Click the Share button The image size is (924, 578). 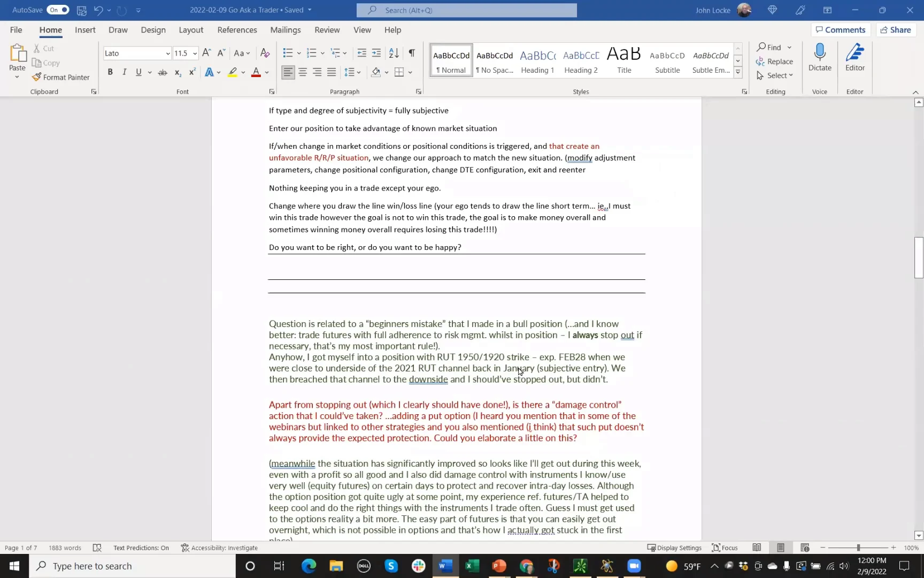pos(896,30)
